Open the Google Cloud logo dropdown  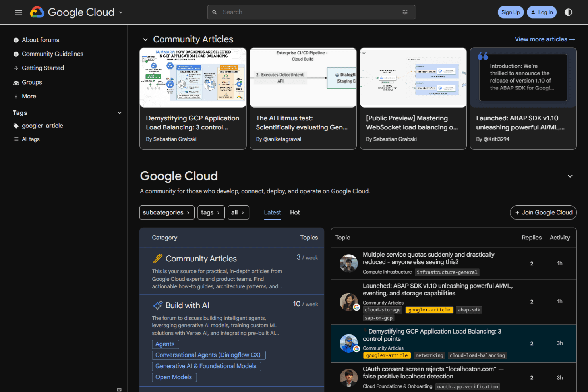pyautogui.click(x=121, y=12)
